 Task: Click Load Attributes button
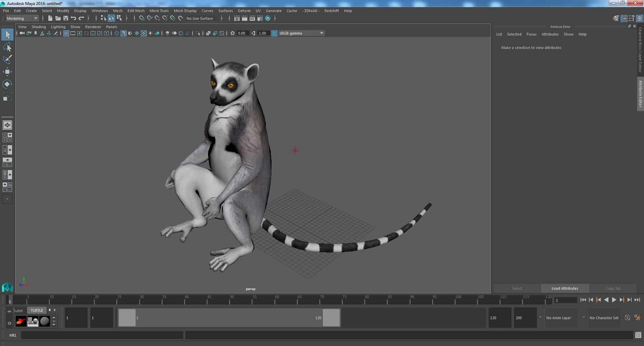(x=565, y=288)
